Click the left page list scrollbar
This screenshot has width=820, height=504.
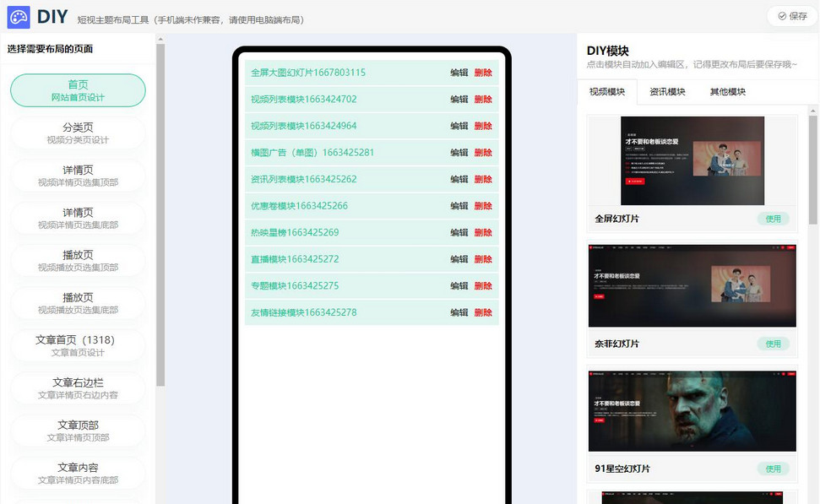160,215
